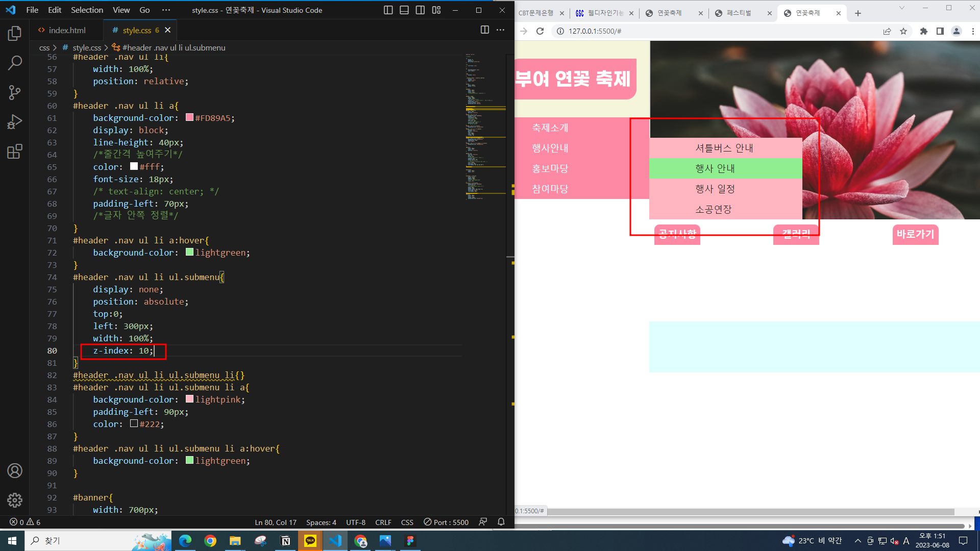Screen dimensions: 980x551
Task: Click the 행사 일정 submenu link
Action: [x=715, y=189]
